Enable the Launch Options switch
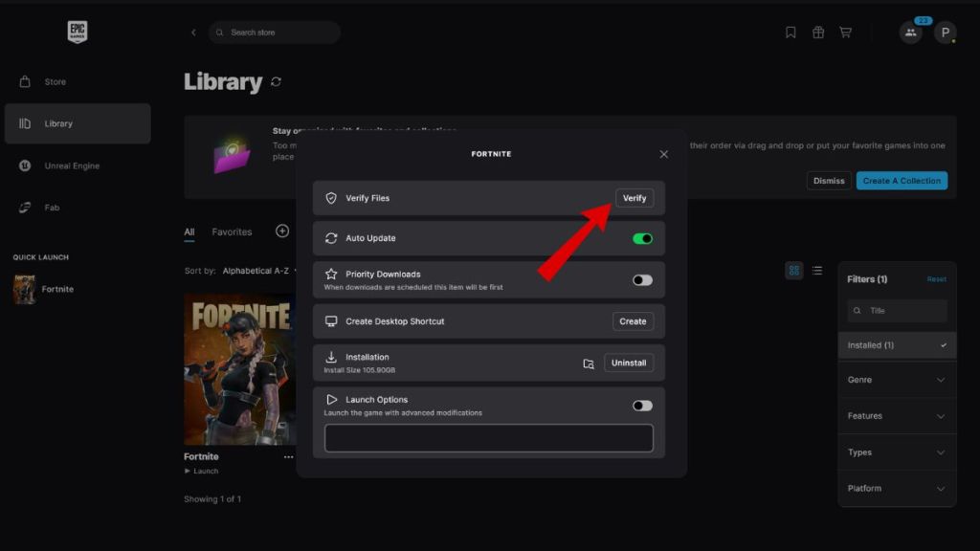This screenshot has width=980, height=551. 642,406
